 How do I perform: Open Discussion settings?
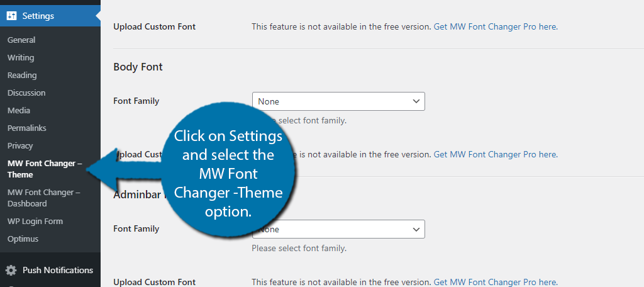26,93
